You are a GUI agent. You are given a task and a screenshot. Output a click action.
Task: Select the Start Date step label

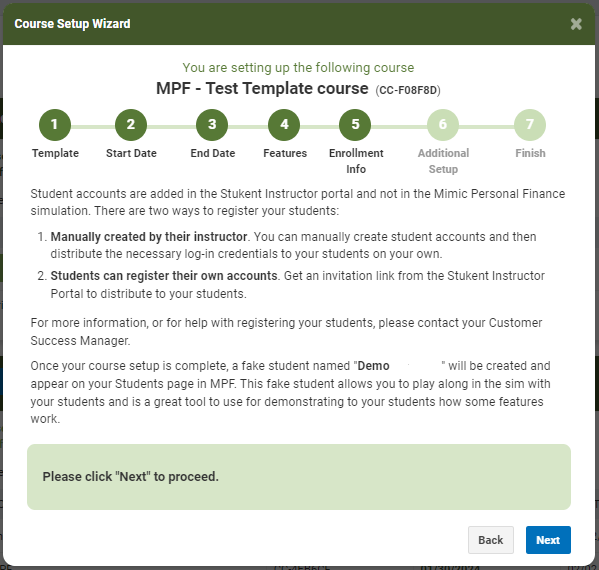(131, 153)
